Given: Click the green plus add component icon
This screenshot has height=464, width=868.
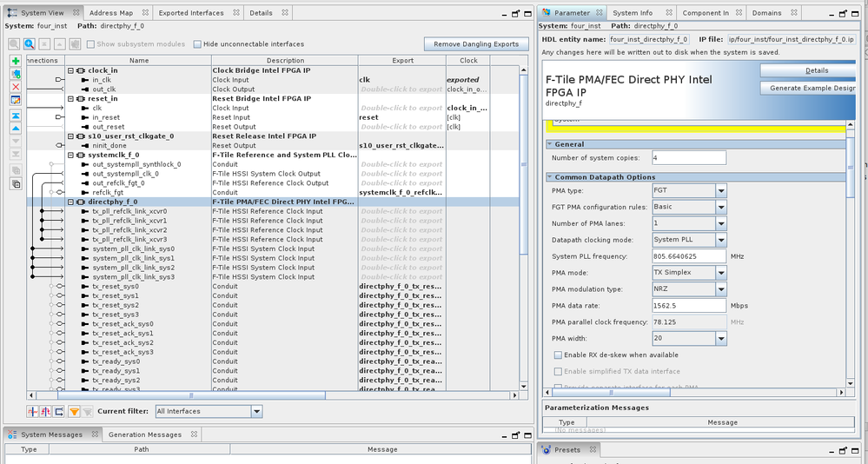Looking at the screenshot, I should [x=16, y=61].
